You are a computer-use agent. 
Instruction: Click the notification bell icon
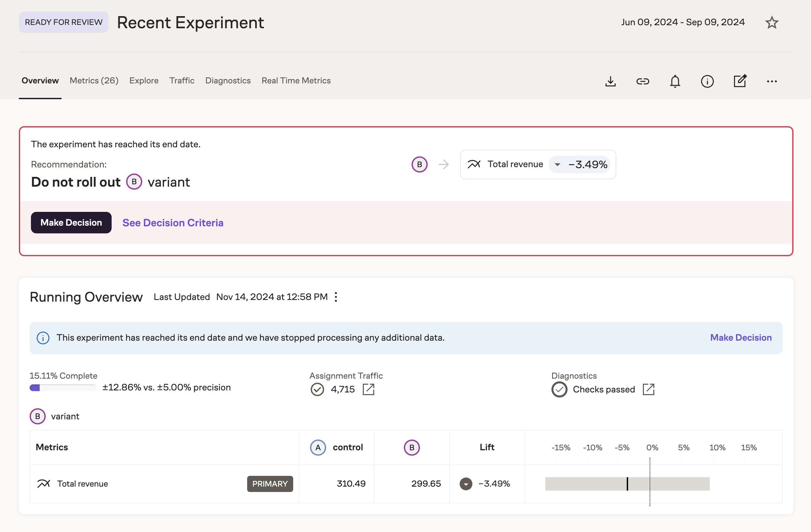(x=675, y=81)
